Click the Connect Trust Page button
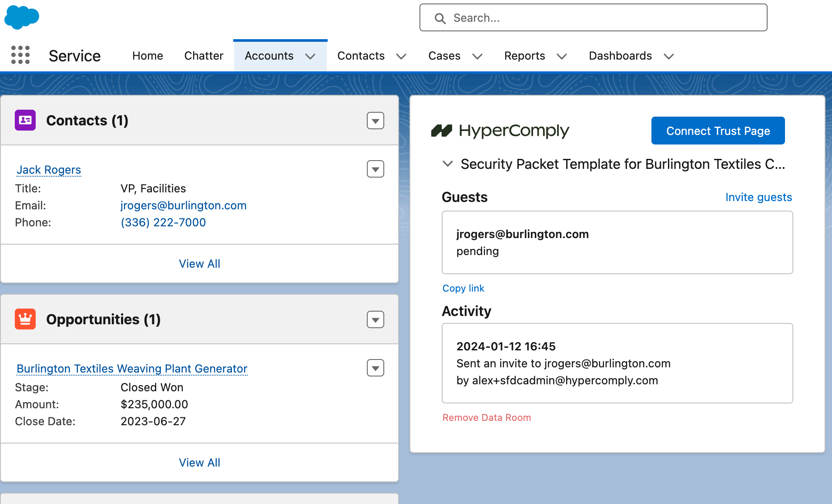This screenshot has height=504, width=832. pos(718,131)
